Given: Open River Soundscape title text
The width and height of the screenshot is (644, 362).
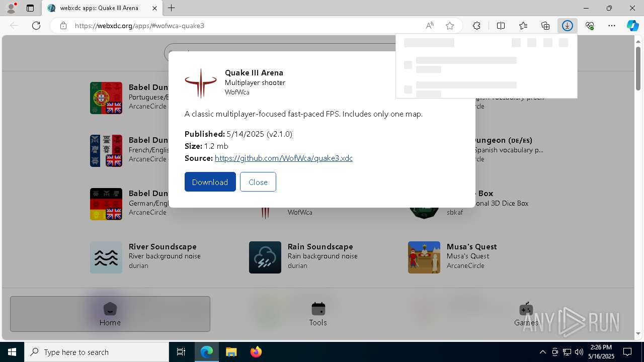Looking at the screenshot, I should click(163, 246).
